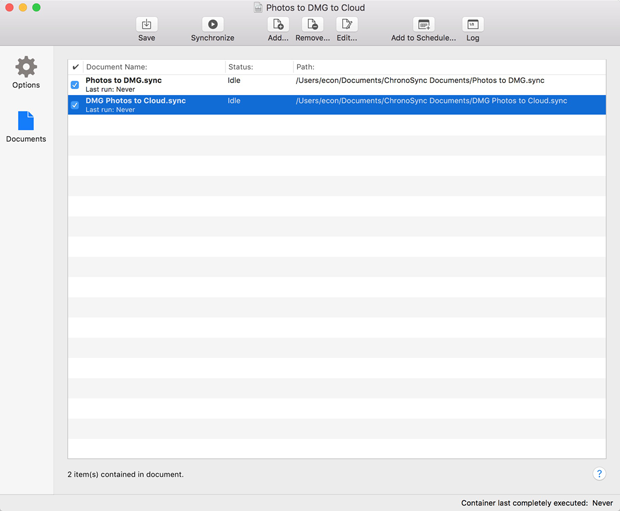Screen dimensions: 620x511
Task: Uncheck the Photos to DMG.sync checkbox
Action: tap(75, 85)
